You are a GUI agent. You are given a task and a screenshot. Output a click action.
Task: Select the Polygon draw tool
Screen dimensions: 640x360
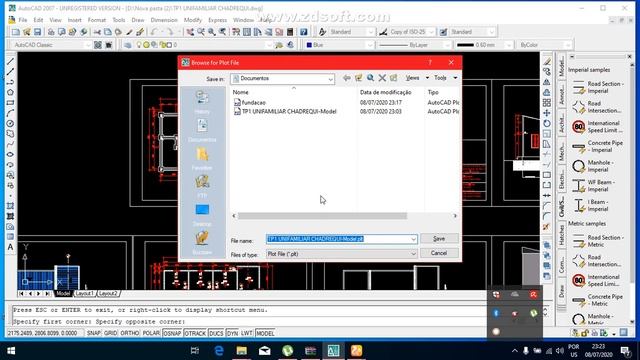point(10,93)
